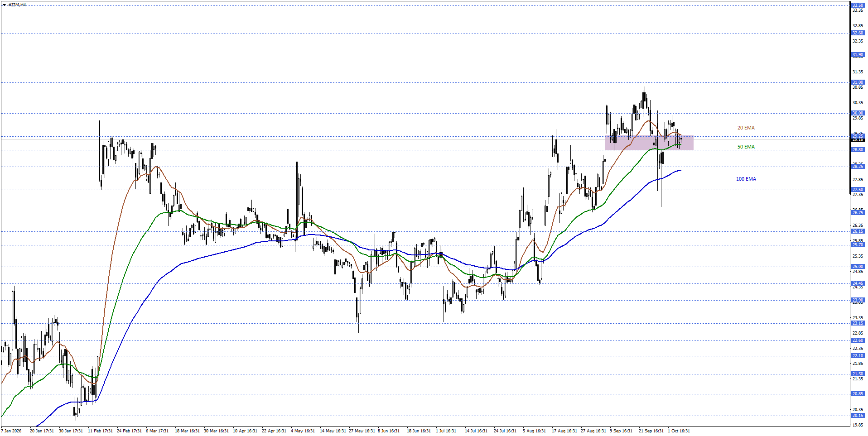
Task: Select the blue 100 EMA label
Action: coord(746,179)
